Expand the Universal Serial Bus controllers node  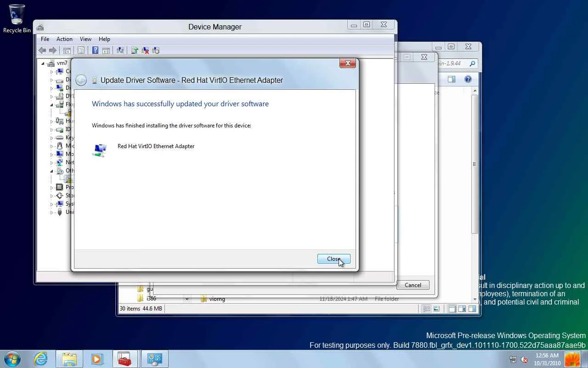pyautogui.click(x=51, y=212)
